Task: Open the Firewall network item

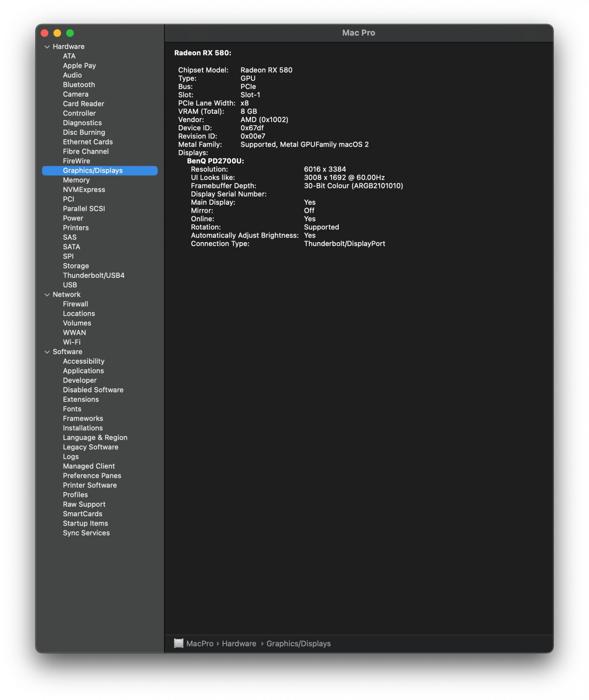Action: pos(75,304)
